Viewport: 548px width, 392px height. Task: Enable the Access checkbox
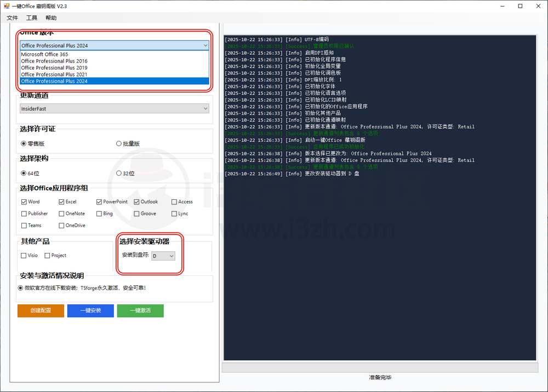point(174,202)
